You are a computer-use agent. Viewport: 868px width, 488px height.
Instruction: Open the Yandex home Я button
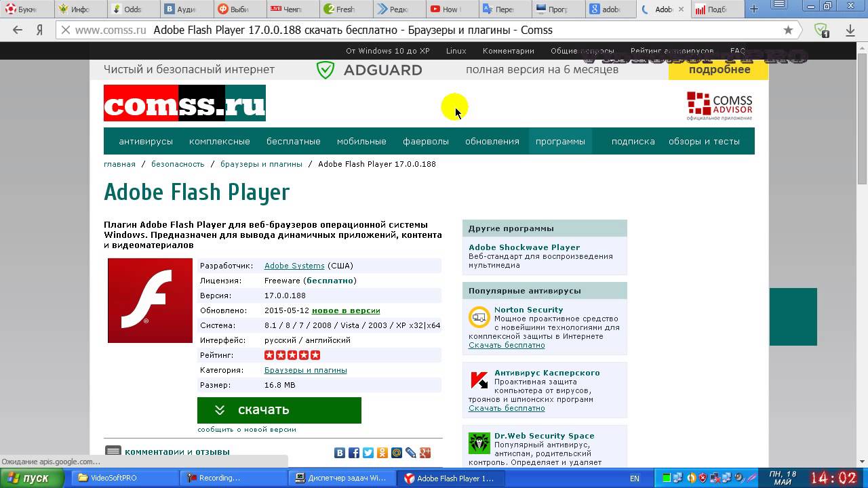point(40,30)
